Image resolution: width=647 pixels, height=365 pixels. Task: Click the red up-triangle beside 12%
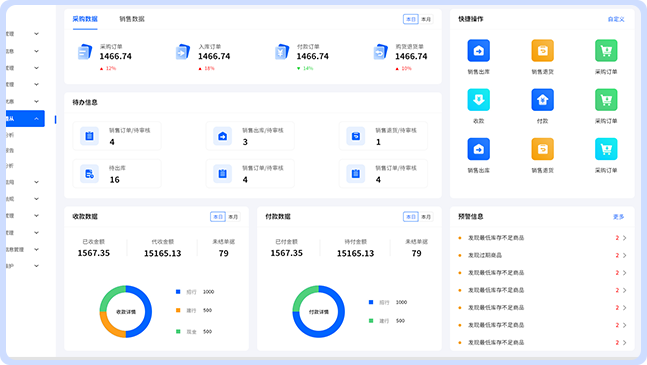[x=102, y=68]
